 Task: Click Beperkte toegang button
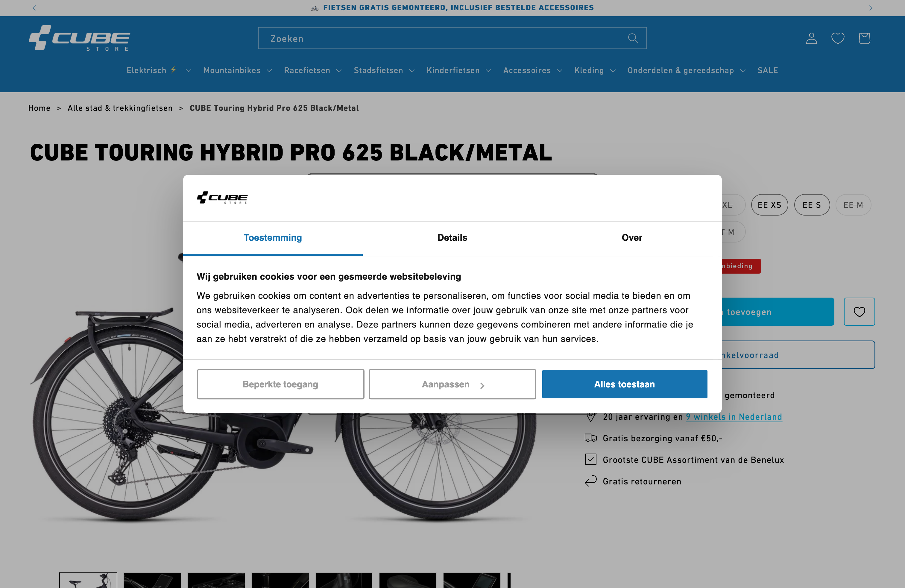(280, 384)
